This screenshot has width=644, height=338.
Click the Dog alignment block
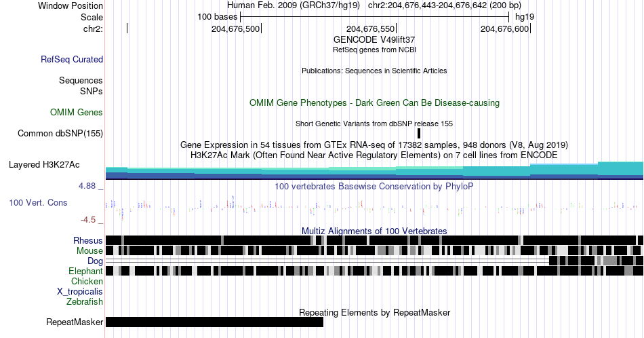pos(596,261)
